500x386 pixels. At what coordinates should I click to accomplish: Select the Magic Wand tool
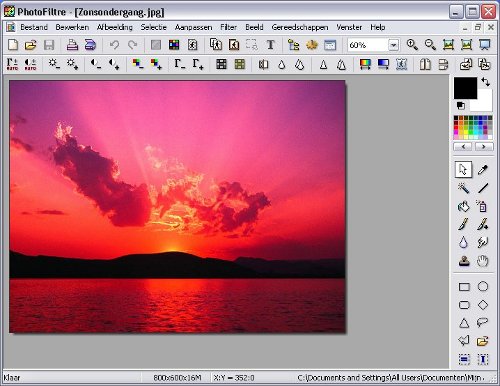[x=463, y=188]
